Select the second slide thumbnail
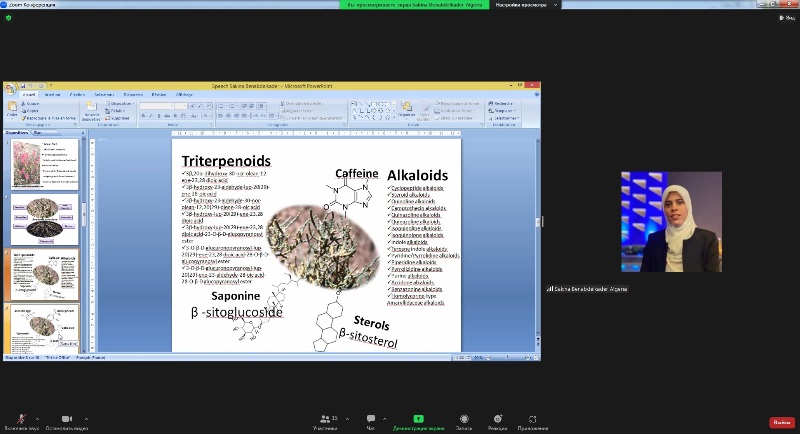This screenshot has width=800, height=434. (44, 219)
